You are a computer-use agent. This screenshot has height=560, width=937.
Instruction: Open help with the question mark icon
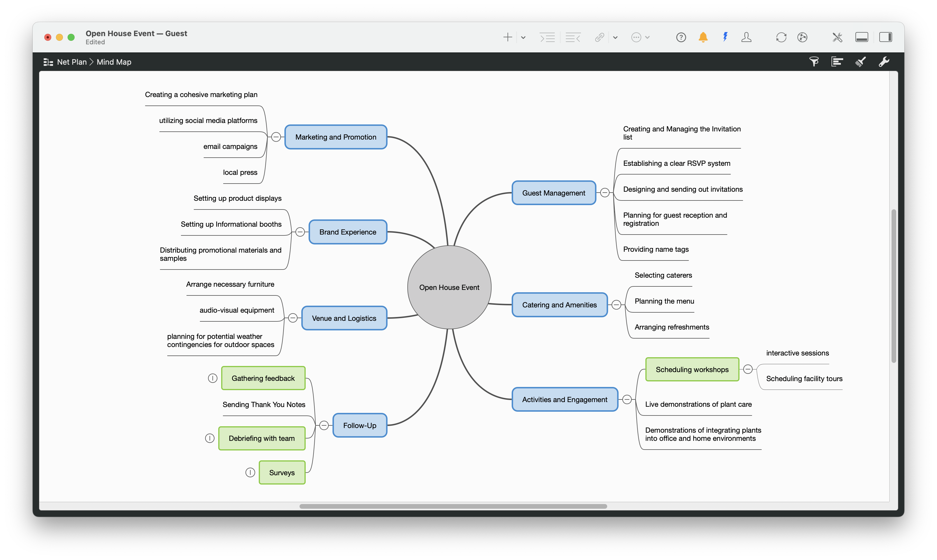[x=681, y=37]
